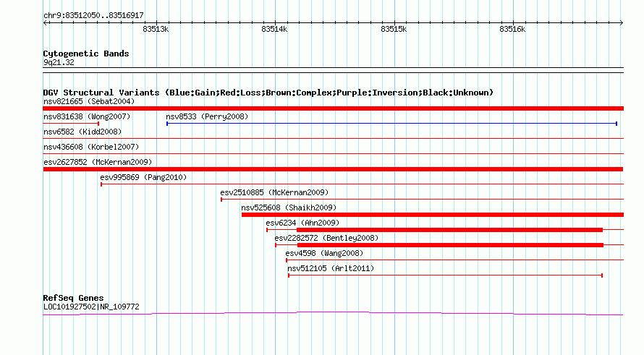Image resolution: width=644 pixels, height=355 pixels.
Task: Open nsv436608 (Korbel2007) variant label
Action: [x=91, y=147]
